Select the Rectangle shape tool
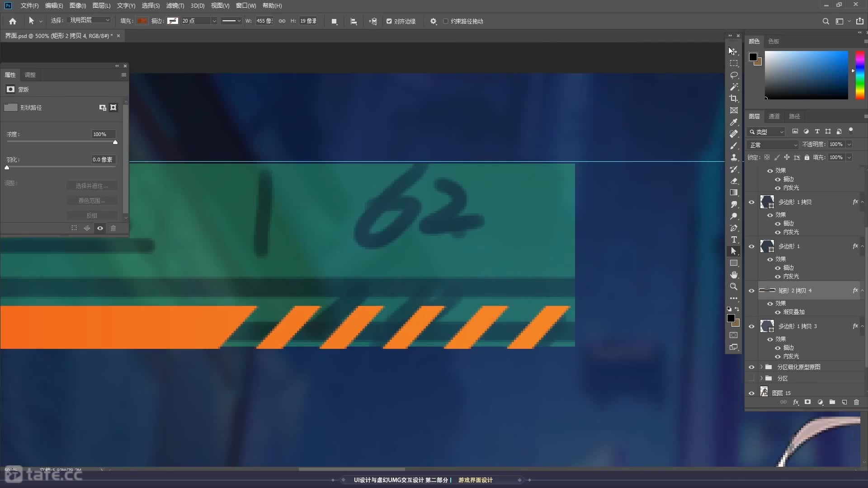Screen dimensions: 868x488 click(734, 263)
